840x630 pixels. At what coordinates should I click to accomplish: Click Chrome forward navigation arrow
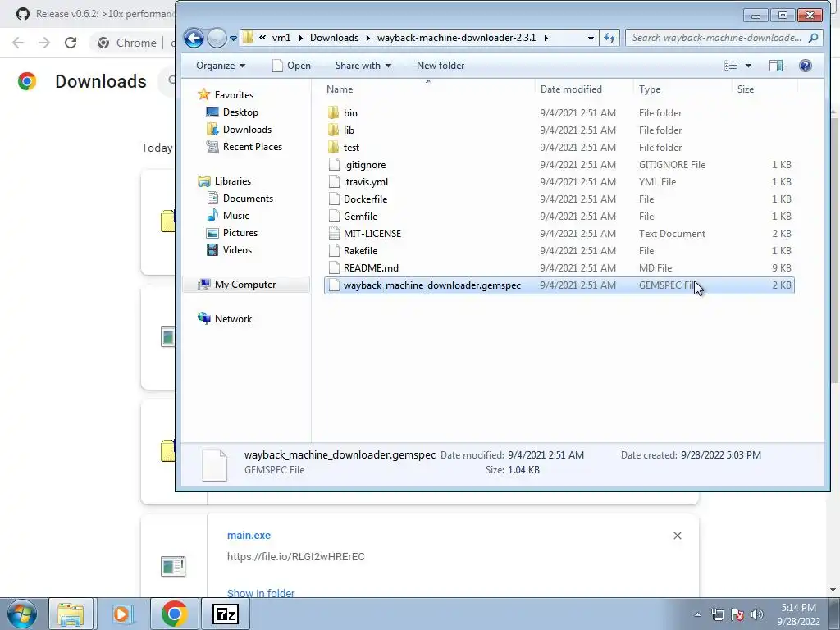(x=44, y=43)
